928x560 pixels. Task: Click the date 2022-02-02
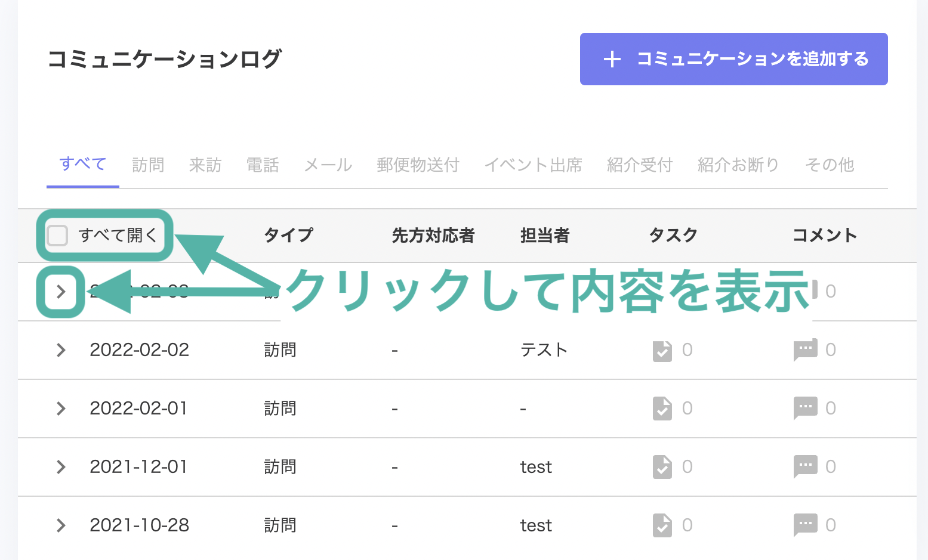click(x=139, y=350)
